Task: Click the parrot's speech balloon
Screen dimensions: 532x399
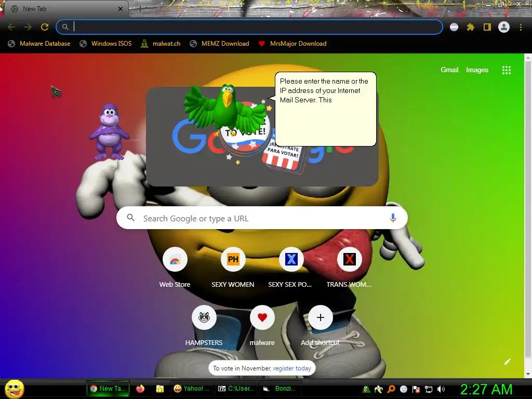Action: [x=325, y=109]
